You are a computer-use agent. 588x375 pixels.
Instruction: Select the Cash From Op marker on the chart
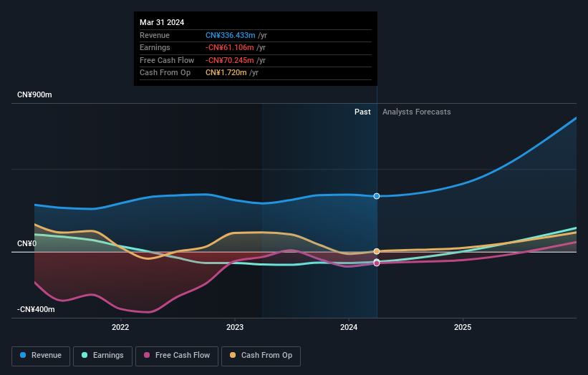[377, 251]
